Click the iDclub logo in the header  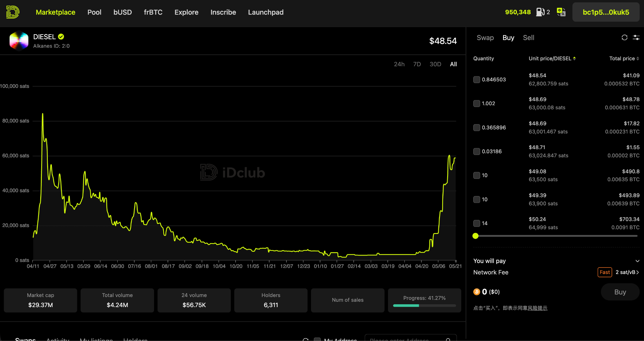[x=13, y=12]
